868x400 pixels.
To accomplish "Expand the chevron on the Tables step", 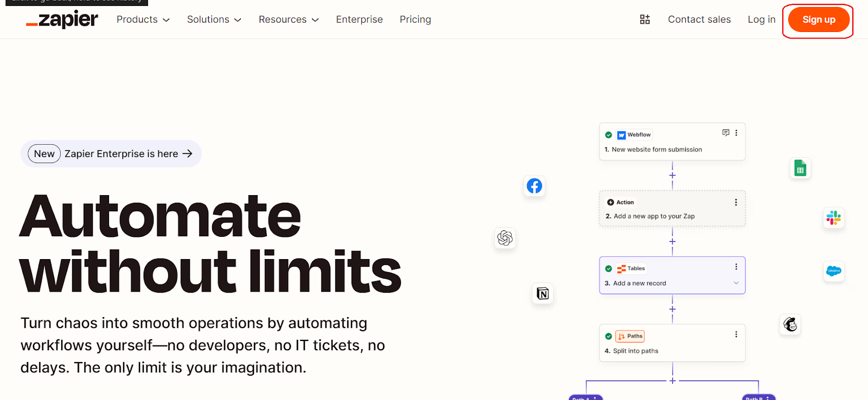I will click(736, 283).
